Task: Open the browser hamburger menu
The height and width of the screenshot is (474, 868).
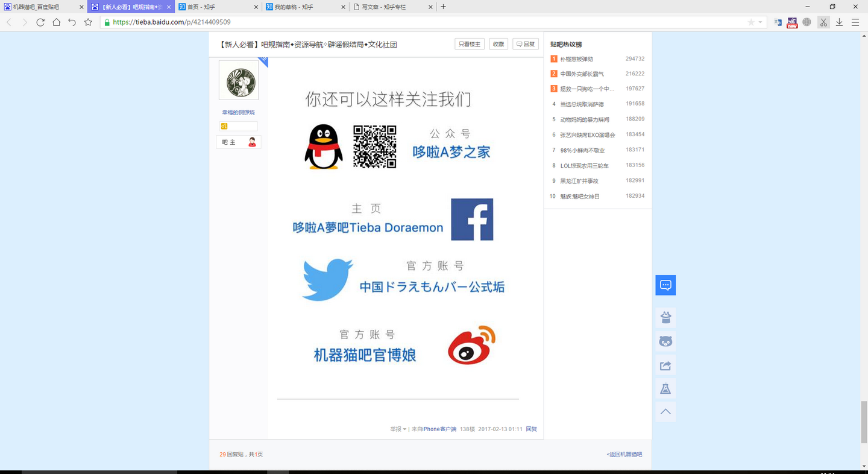Action: [x=855, y=22]
